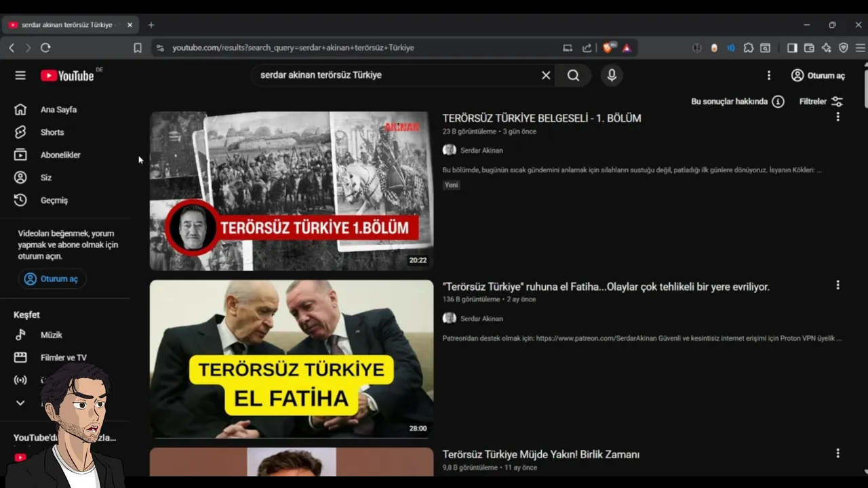Open Filmler ve TV under Keşfet
The height and width of the screenshot is (488, 868).
tap(64, 357)
